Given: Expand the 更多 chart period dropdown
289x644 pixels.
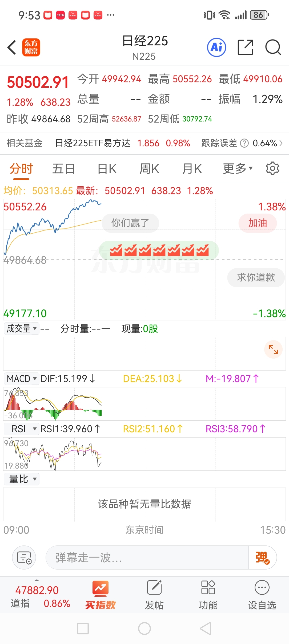Looking at the screenshot, I should (238, 168).
